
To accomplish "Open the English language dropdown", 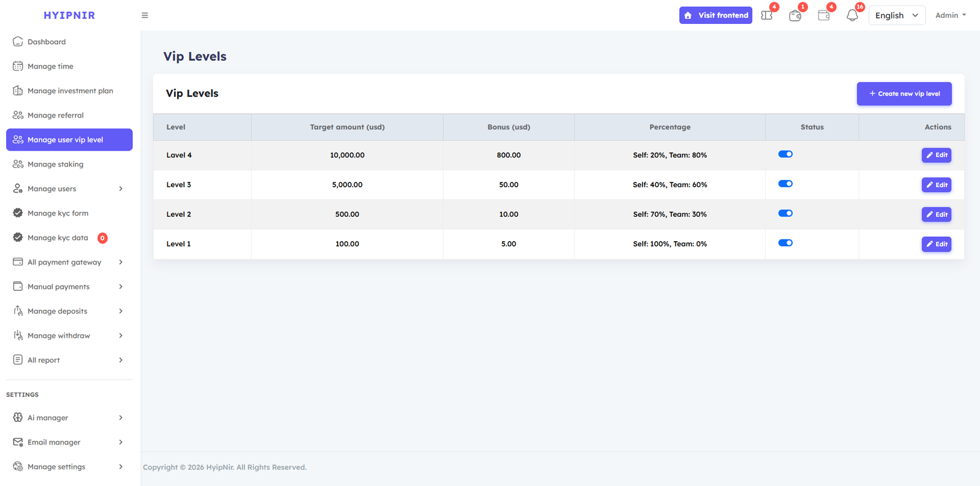I will 896,15.
